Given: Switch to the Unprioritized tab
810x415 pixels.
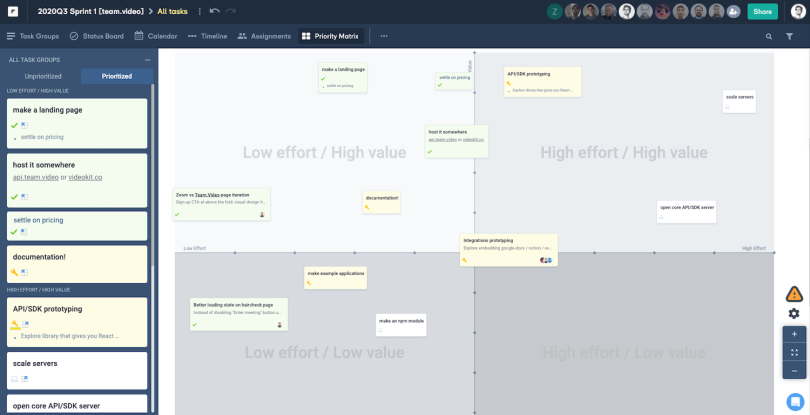Looking at the screenshot, I should (43, 76).
